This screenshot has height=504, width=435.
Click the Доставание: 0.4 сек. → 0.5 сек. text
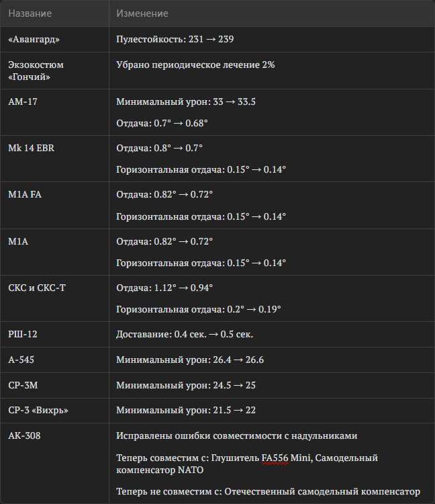coord(184,334)
